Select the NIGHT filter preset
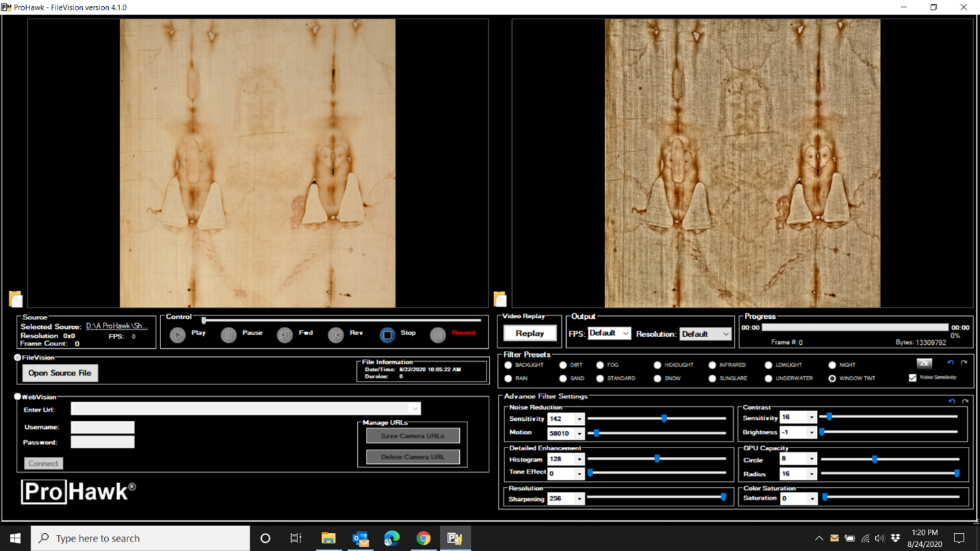Viewport: 980px width, 551px height. pyautogui.click(x=832, y=365)
